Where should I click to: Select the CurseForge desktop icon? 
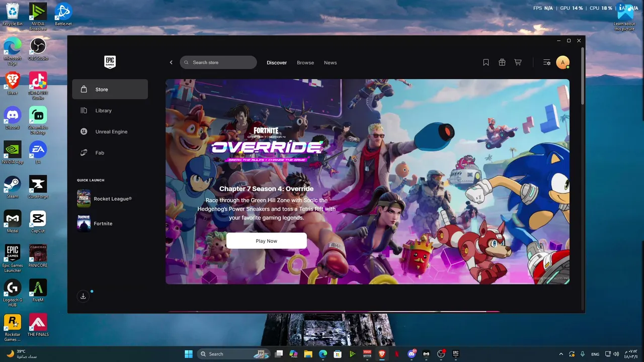[x=38, y=187]
